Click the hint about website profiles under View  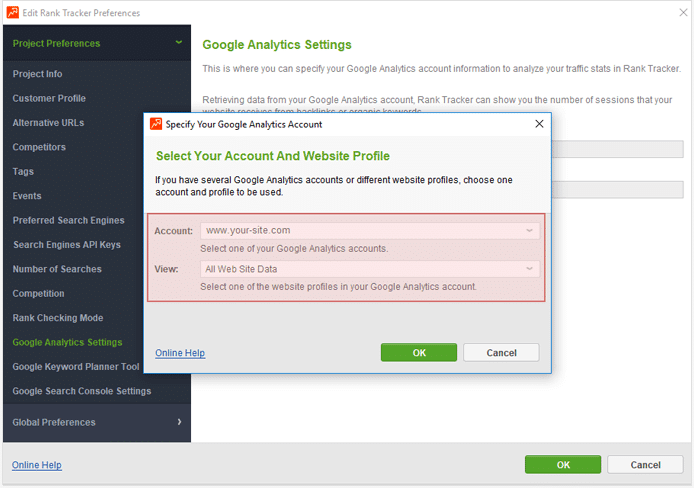pyautogui.click(x=339, y=287)
